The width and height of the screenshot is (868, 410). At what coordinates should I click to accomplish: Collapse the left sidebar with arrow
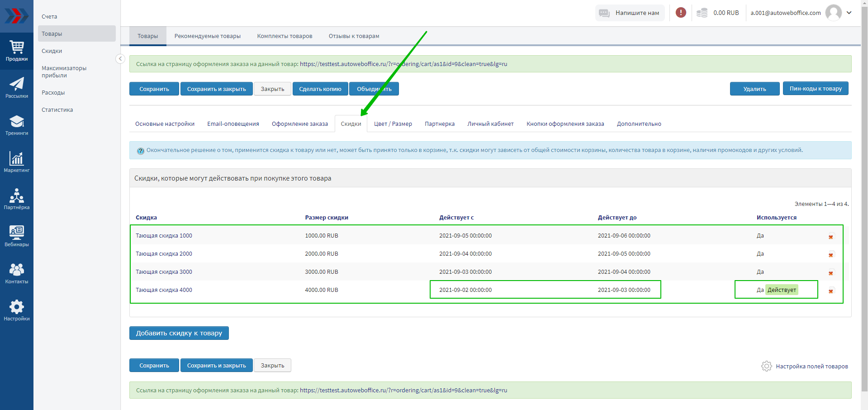coord(120,59)
